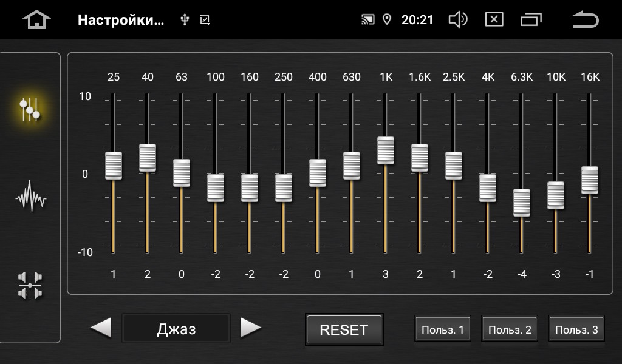Select the previous equalizer preset

pyautogui.click(x=101, y=328)
